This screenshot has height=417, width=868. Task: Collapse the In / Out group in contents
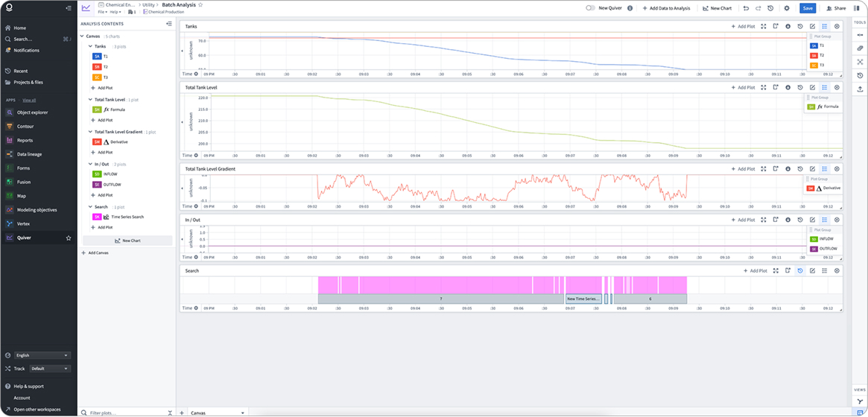(90, 165)
